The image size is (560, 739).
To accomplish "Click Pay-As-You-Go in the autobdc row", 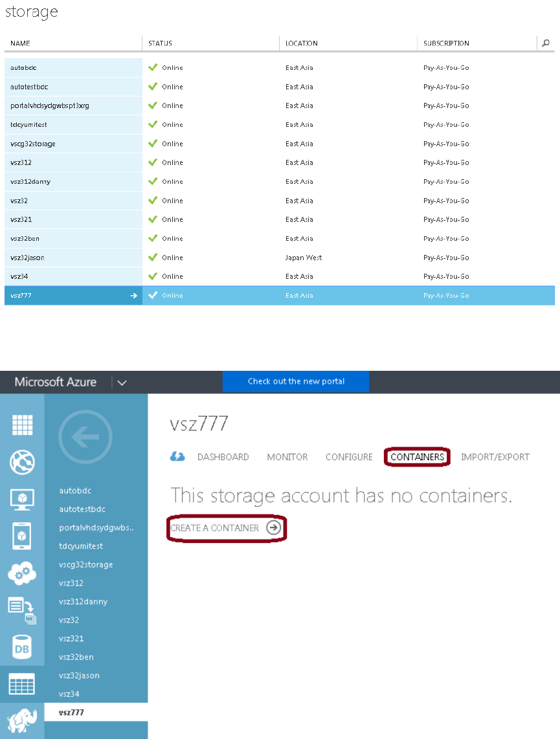I will coord(446,68).
